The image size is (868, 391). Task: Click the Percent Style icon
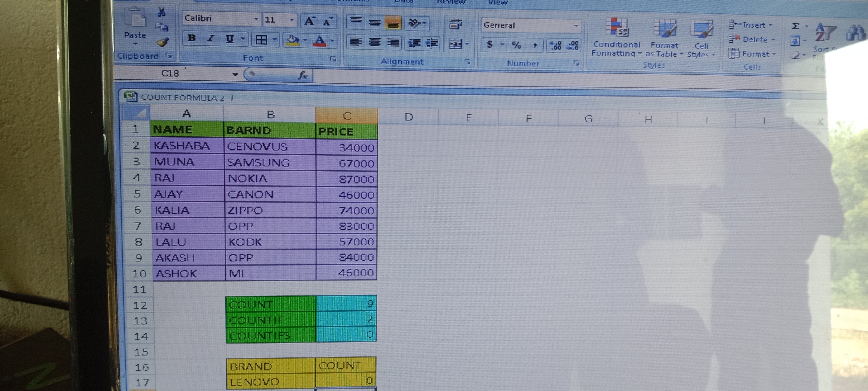click(516, 45)
